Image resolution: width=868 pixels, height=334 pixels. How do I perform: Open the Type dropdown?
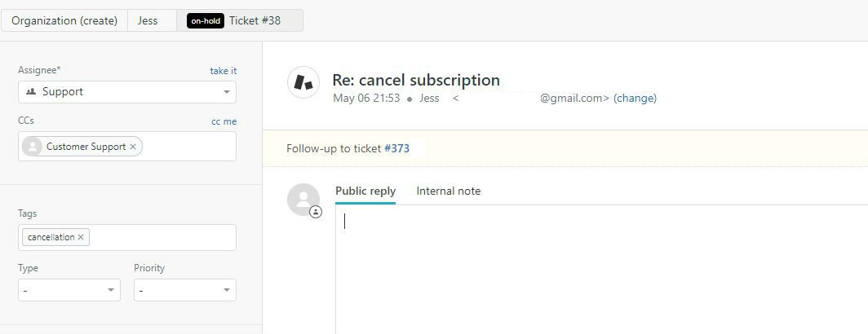69,290
